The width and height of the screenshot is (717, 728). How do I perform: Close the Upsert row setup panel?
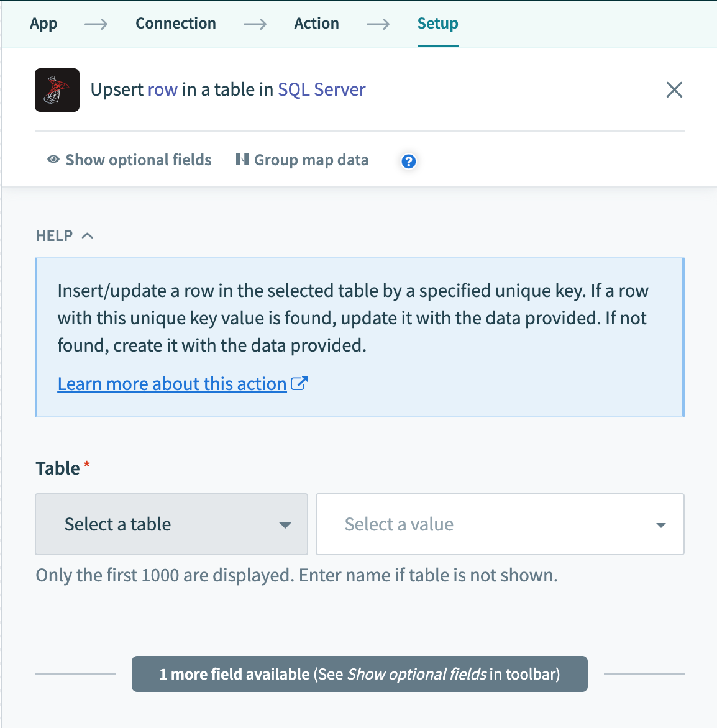[x=674, y=90]
